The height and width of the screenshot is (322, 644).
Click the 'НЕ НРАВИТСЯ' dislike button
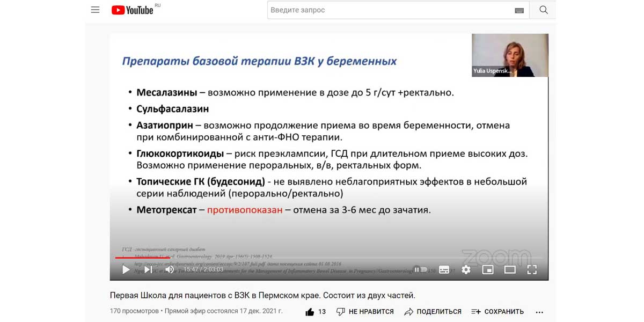tap(365, 312)
